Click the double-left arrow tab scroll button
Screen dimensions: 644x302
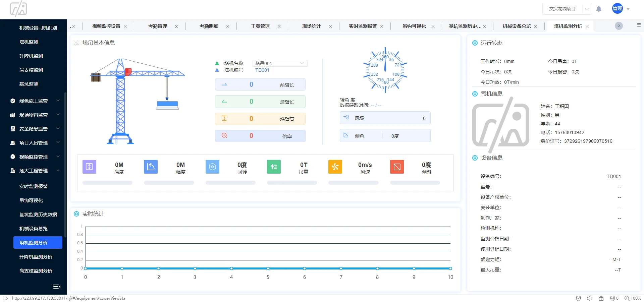pyautogui.click(x=619, y=26)
